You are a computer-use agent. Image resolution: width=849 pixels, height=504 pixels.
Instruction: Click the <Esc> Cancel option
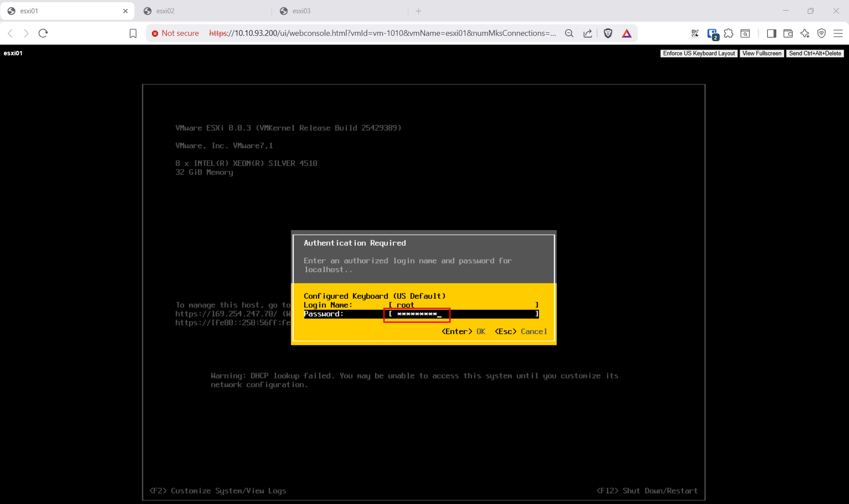pos(521,331)
